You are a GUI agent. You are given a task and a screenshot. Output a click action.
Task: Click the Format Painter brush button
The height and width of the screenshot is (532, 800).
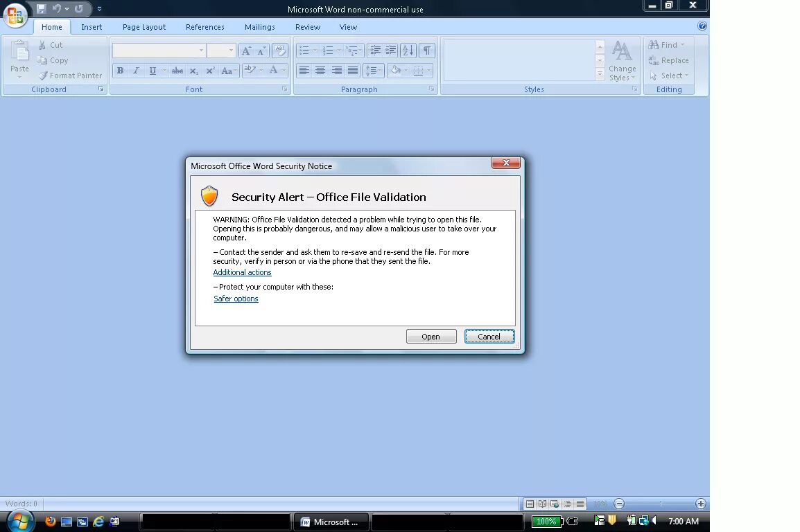(x=71, y=76)
